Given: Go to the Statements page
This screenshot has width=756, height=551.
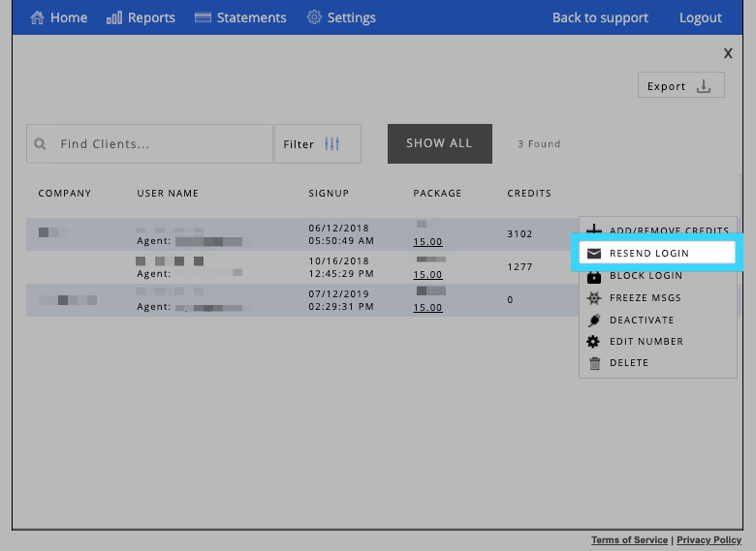Looking at the screenshot, I should (240, 17).
